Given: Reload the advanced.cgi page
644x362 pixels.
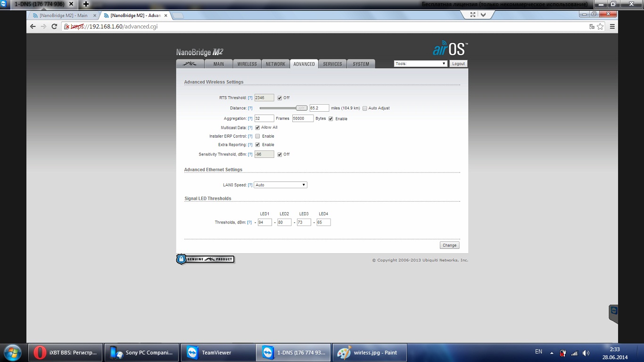Looking at the screenshot, I should [54, 26].
